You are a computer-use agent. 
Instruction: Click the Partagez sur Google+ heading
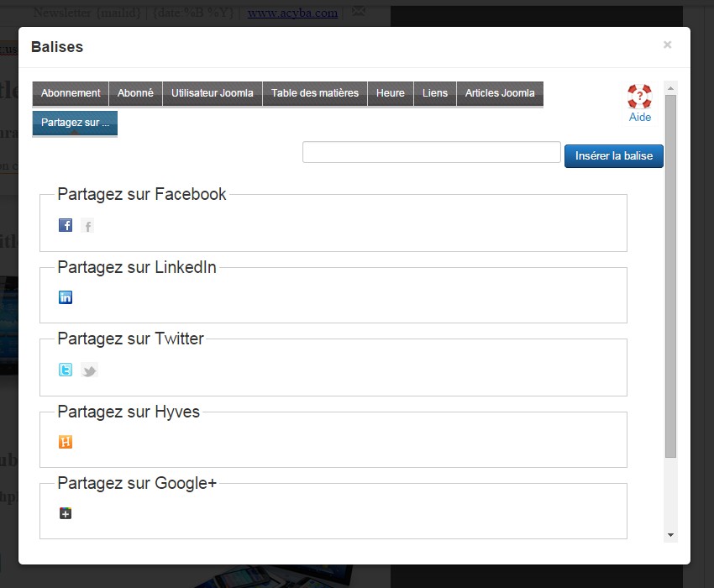click(137, 483)
